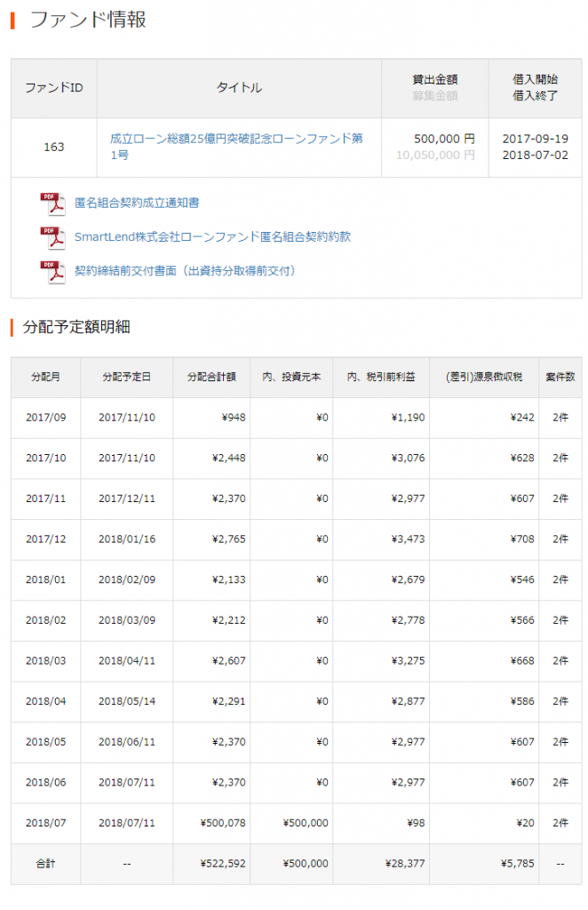The height and width of the screenshot is (910, 588).
Task: Click the 借入開始 借入終了 column header
Action: pos(535,88)
